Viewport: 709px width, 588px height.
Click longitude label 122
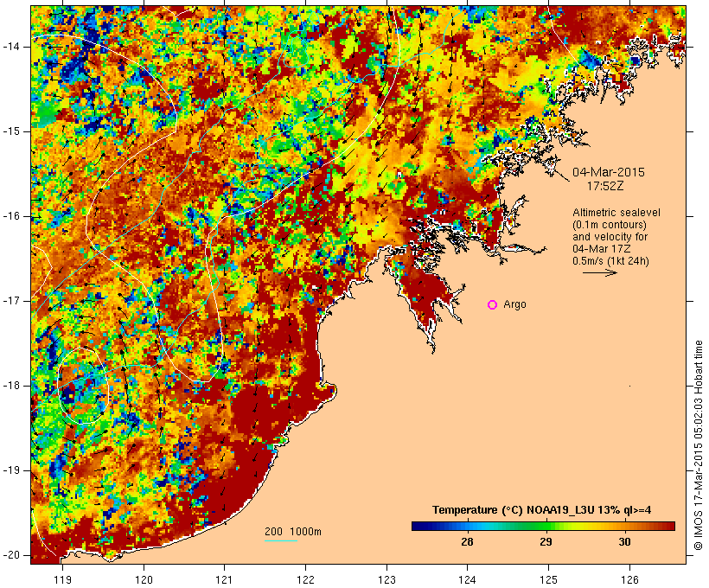click(305, 579)
